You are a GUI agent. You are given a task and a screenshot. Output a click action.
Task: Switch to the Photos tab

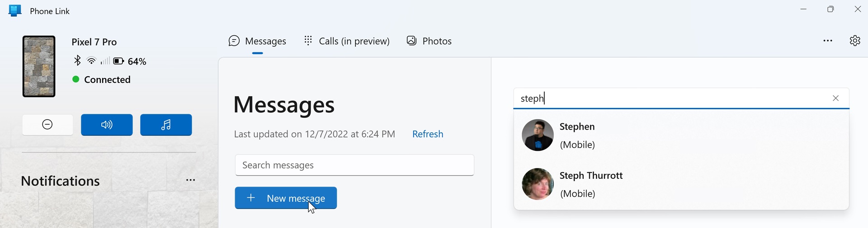(429, 42)
